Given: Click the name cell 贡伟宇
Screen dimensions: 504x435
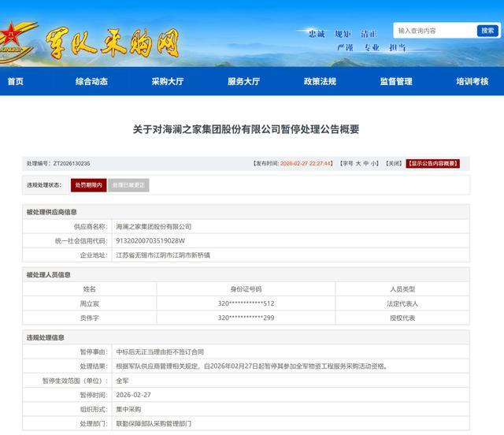Looking at the screenshot, I should [89, 318].
